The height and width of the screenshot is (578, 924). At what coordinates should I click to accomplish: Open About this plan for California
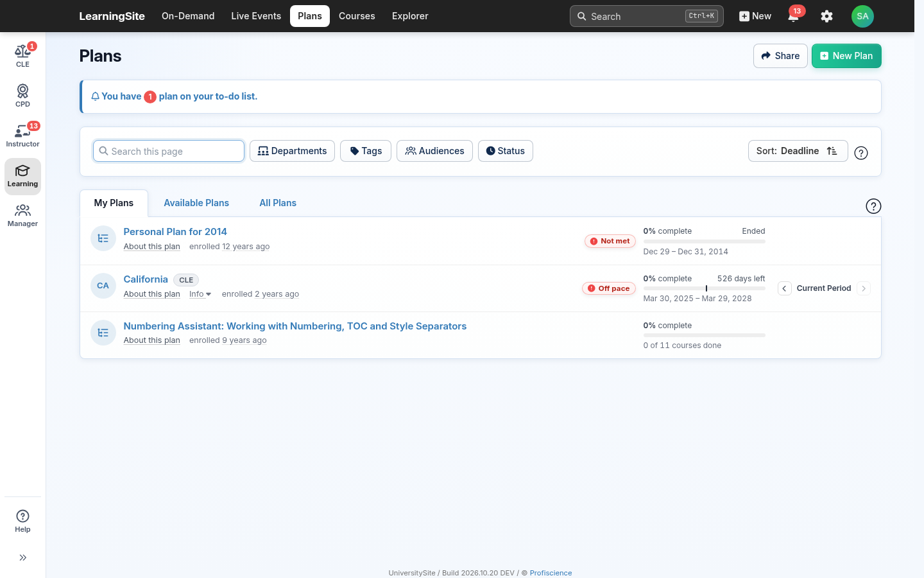pos(151,294)
